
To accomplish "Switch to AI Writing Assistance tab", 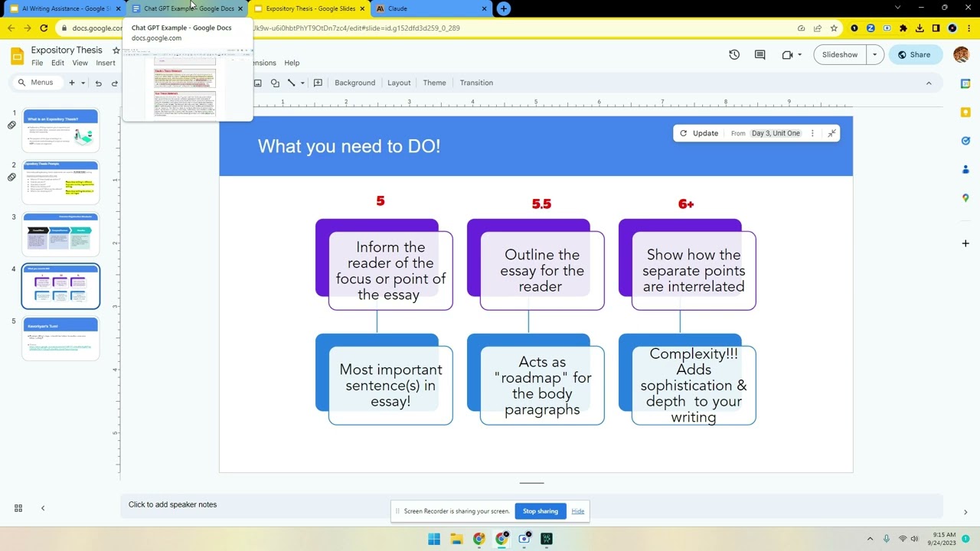I will point(64,8).
